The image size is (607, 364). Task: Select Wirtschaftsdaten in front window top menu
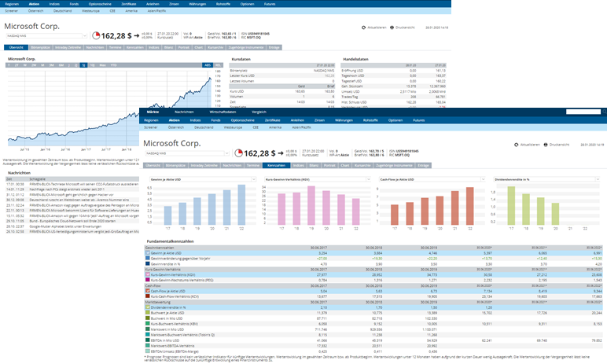223,112
